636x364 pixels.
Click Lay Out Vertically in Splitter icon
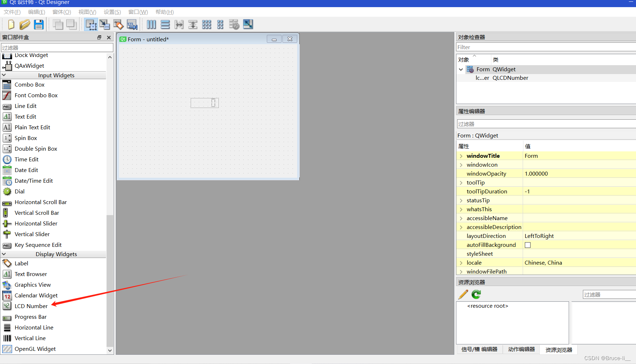[x=193, y=25]
